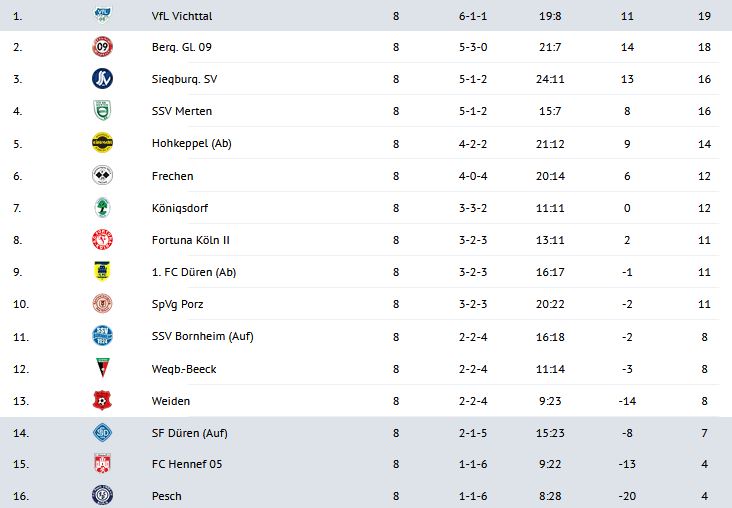Click the SF Düren club crest
Image resolution: width=732 pixels, height=508 pixels.
(x=102, y=433)
